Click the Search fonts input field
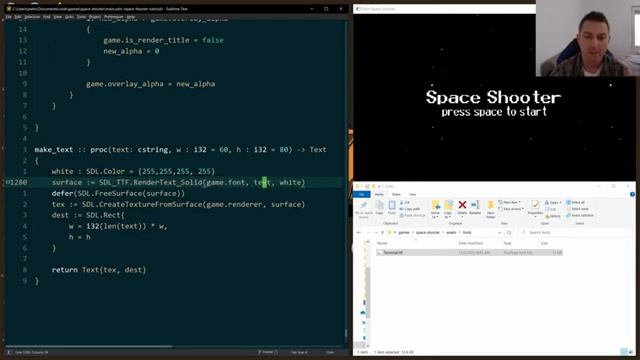640x360 pixels. (x=576, y=232)
